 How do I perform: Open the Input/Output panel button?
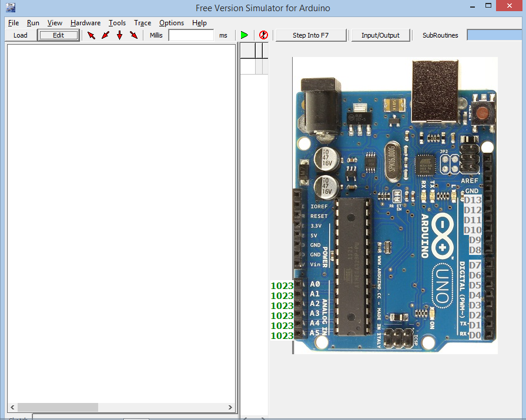coord(380,35)
